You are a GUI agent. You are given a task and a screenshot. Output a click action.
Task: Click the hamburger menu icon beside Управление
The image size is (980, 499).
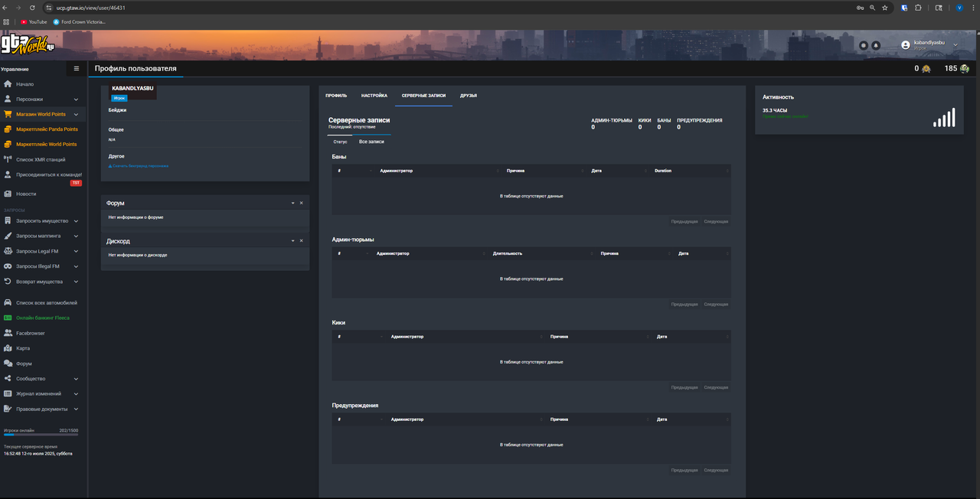76,69
